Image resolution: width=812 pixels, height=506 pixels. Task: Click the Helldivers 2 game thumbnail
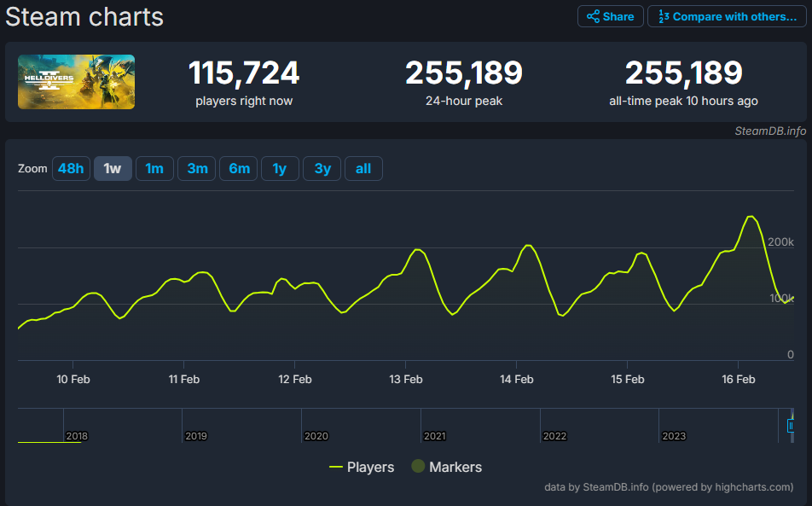coord(77,82)
